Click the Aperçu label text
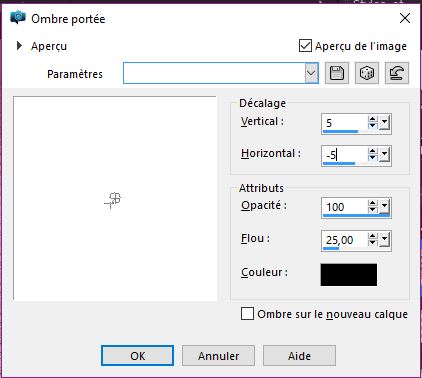This screenshot has width=422, height=378. (x=49, y=46)
